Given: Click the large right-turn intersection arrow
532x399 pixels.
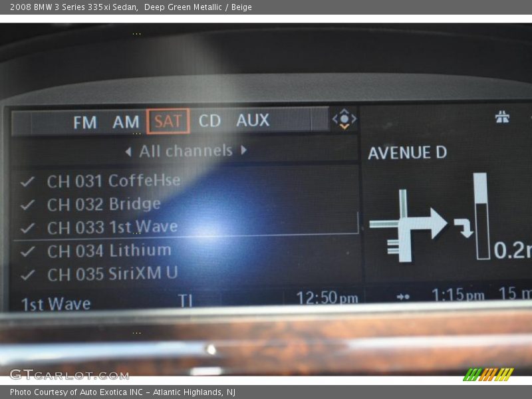Looking at the screenshot, I should coord(408,225).
